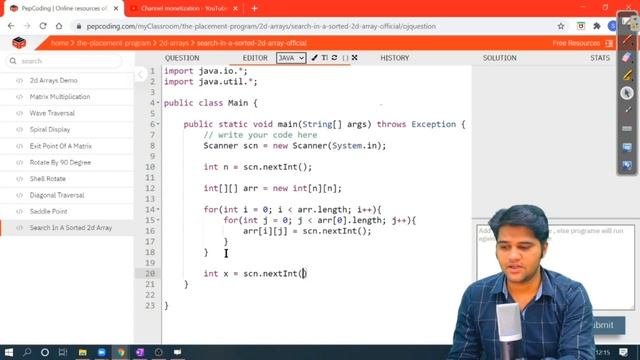
Task: Open Windows taskbar search
Action: (27, 352)
